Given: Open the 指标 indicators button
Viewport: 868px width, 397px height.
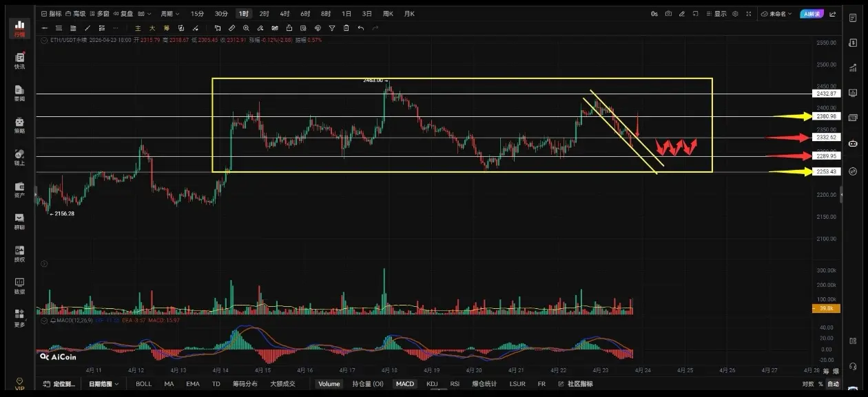Looking at the screenshot, I should tap(51, 14).
